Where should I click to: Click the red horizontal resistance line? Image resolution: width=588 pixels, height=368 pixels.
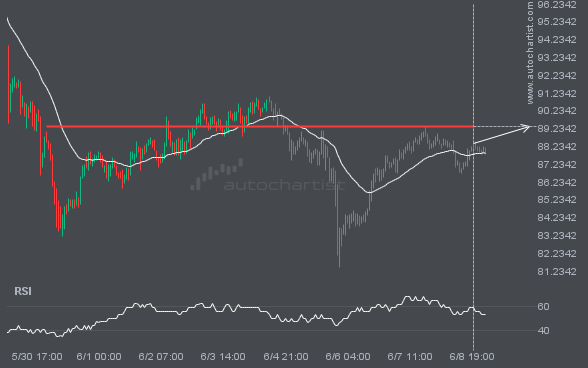[260, 127]
